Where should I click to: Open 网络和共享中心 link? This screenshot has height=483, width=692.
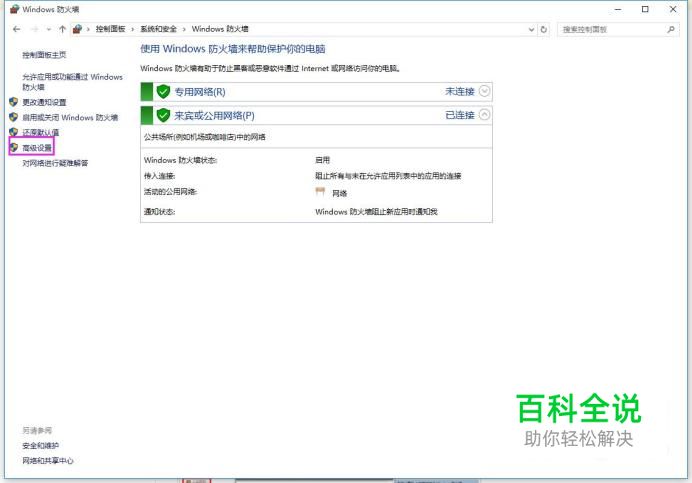coord(48,461)
